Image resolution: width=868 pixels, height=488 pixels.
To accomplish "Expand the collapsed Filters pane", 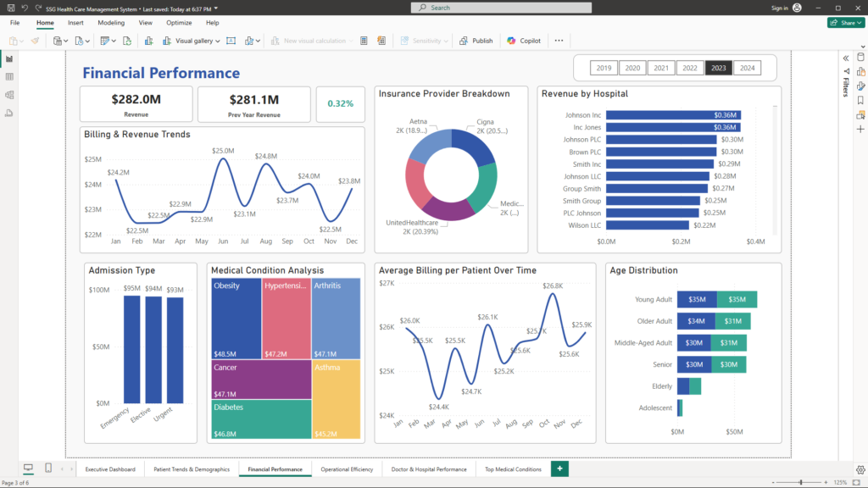I will [x=845, y=58].
